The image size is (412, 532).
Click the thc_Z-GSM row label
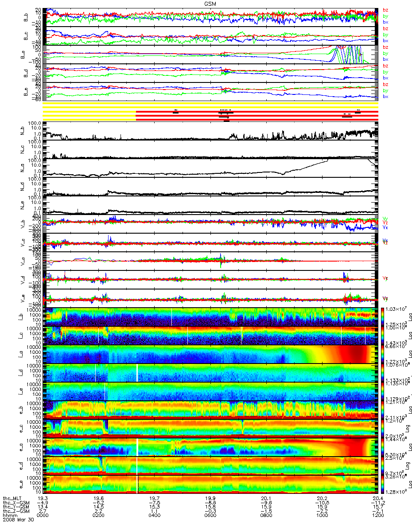point(16,512)
